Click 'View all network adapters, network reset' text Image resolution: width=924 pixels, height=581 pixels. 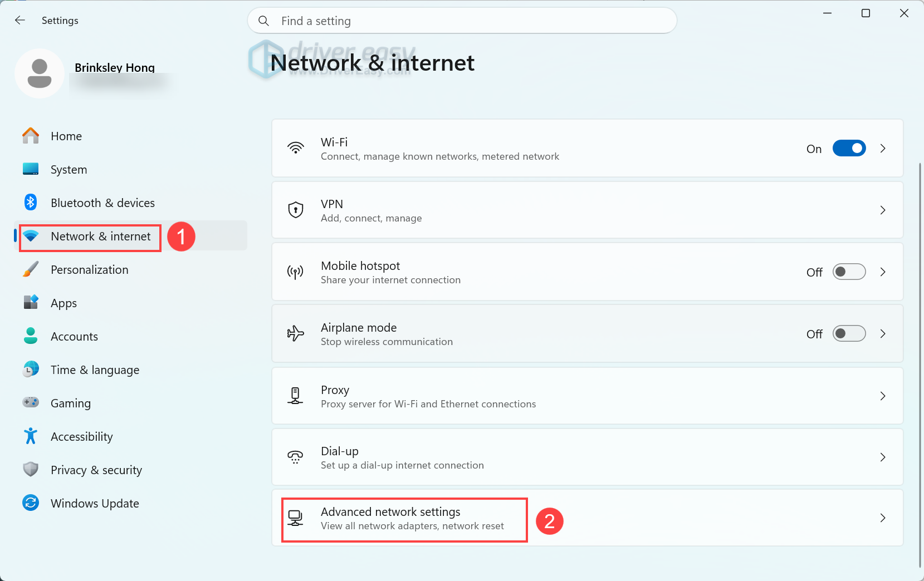(413, 526)
